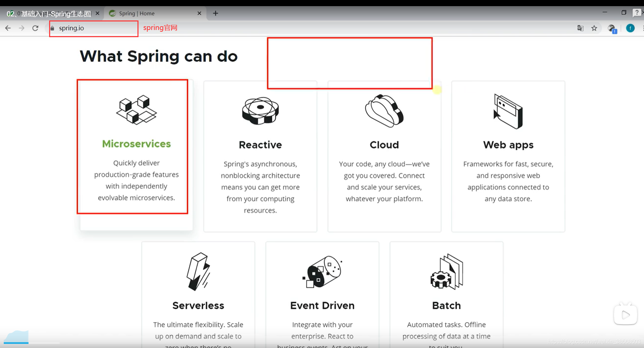This screenshot has height=348, width=644.
Task: Open the Event Driven heading link
Action: pos(322,305)
